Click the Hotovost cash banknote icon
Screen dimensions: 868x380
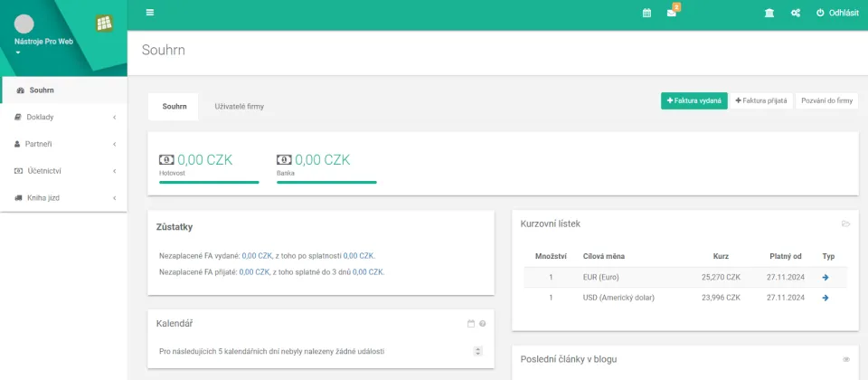(x=166, y=160)
